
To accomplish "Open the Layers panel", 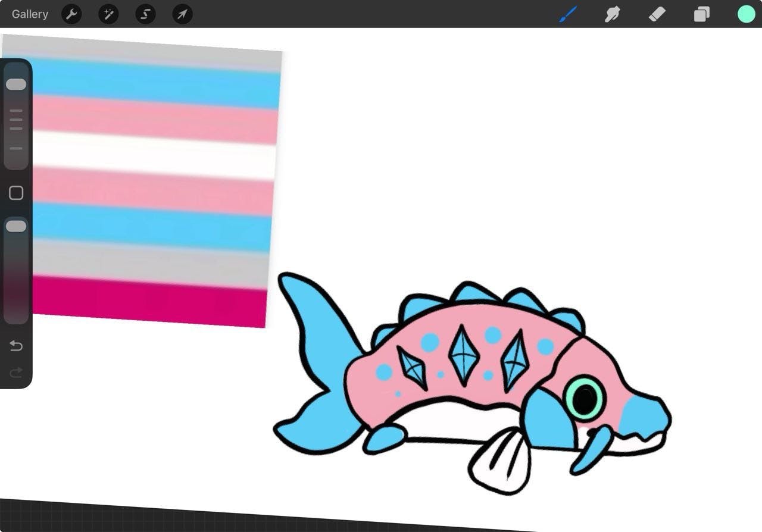I will [701, 14].
